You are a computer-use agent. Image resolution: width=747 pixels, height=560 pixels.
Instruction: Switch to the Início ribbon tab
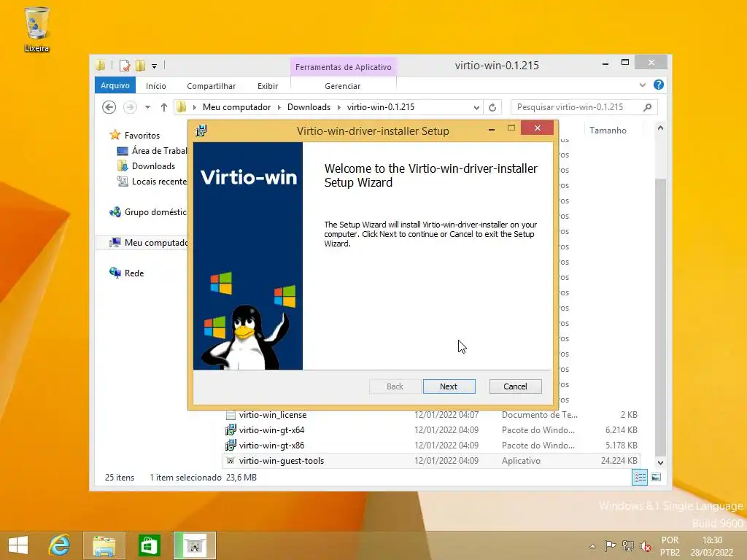(156, 86)
